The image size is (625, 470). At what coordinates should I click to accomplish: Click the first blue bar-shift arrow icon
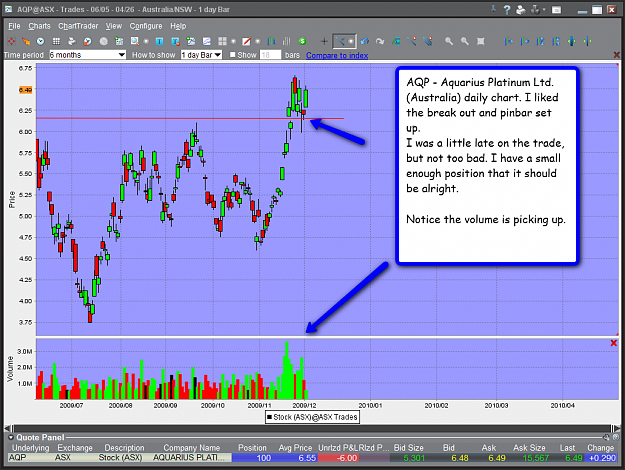(509, 41)
